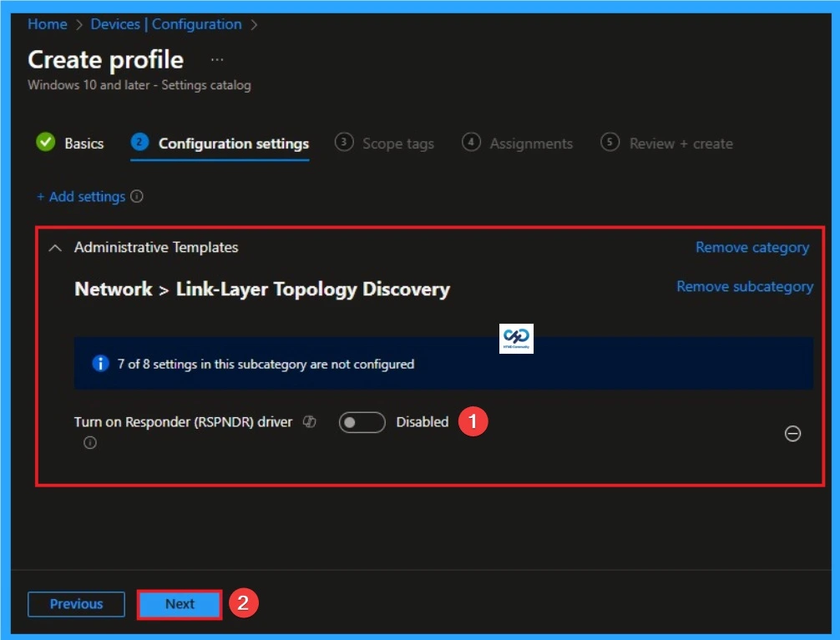The width and height of the screenshot is (840, 640).
Task: Click the Previous button
Action: (x=76, y=603)
